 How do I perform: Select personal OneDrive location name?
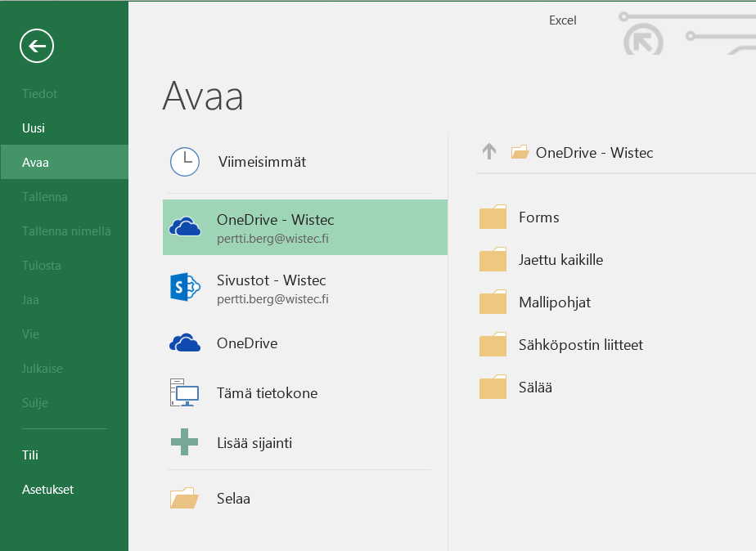[x=247, y=343]
